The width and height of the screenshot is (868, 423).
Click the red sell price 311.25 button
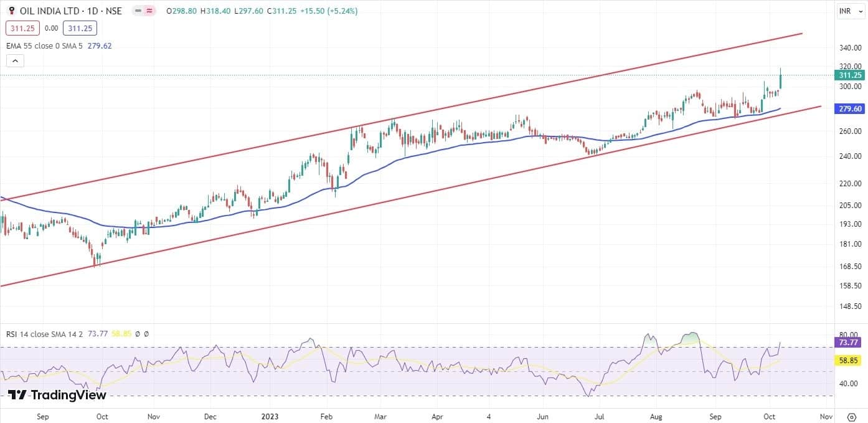tap(22, 28)
